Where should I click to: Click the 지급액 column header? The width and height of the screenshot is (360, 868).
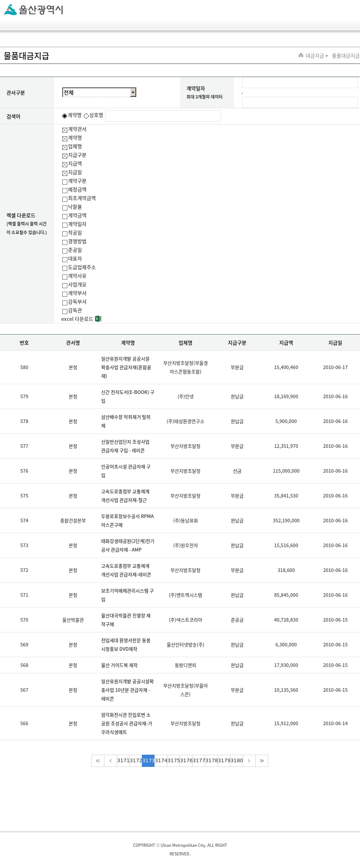coord(286,343)
